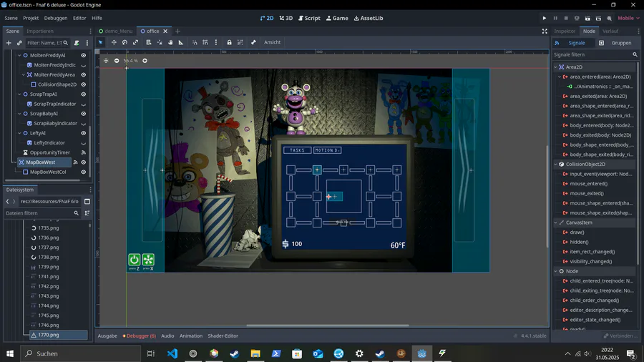Open the Mobile renderer dropdown
This screenshot has width=644, height=362.
click(x=628, y=18)
